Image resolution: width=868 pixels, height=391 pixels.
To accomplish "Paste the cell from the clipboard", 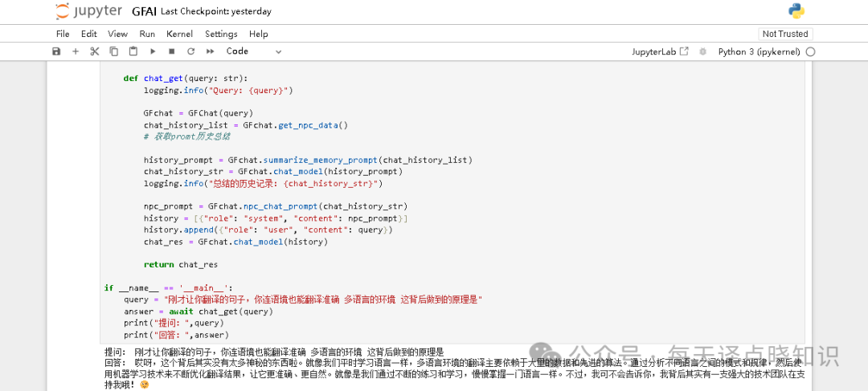I will pos(133,51).
